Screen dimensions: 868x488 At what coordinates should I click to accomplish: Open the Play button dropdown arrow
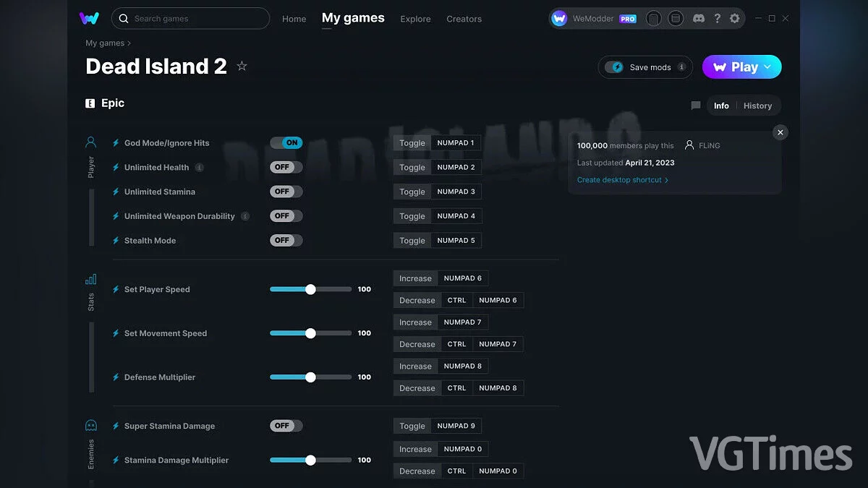[x=768, y=67]
